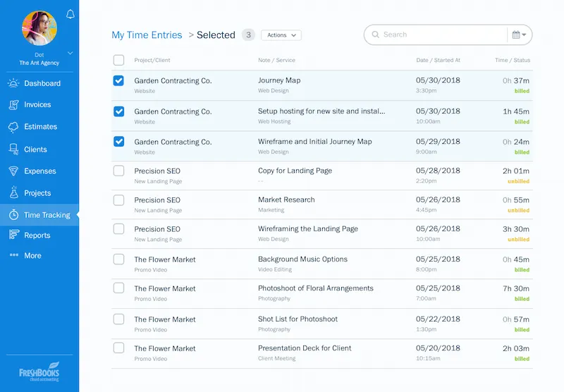Expand the account menu chevron near Dot
The image size is (564, 392).
(70, 54)
